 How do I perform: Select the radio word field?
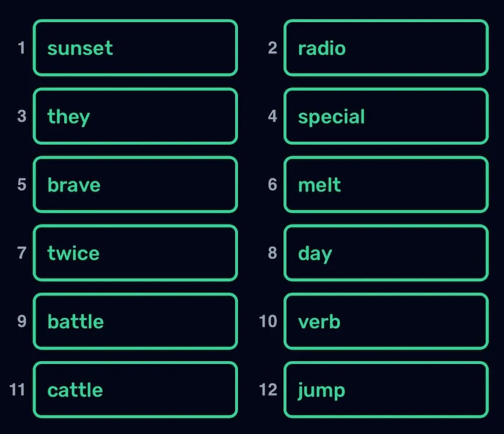click(x=386, y=48)
